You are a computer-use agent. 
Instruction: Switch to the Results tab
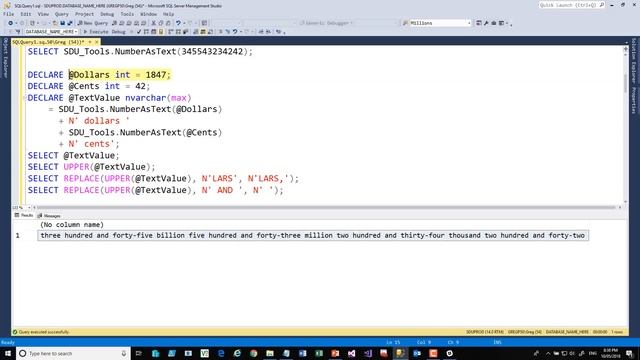[x=24, y=216]
